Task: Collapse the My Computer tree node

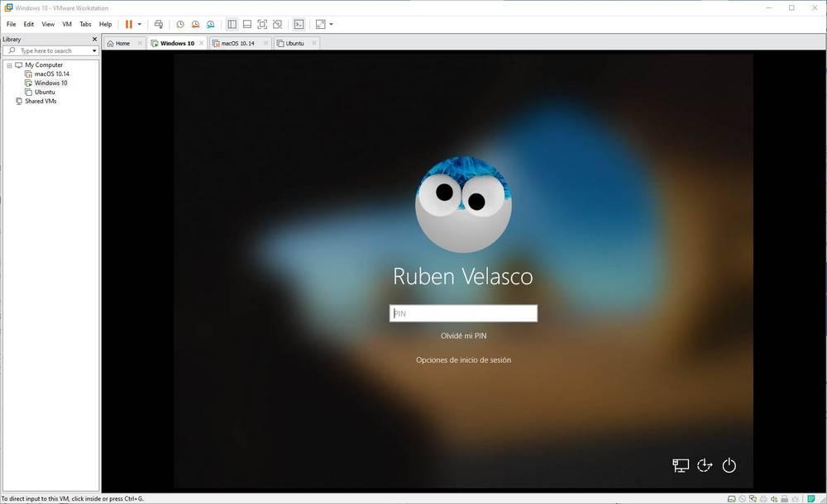Action: [x=9, y=65]
